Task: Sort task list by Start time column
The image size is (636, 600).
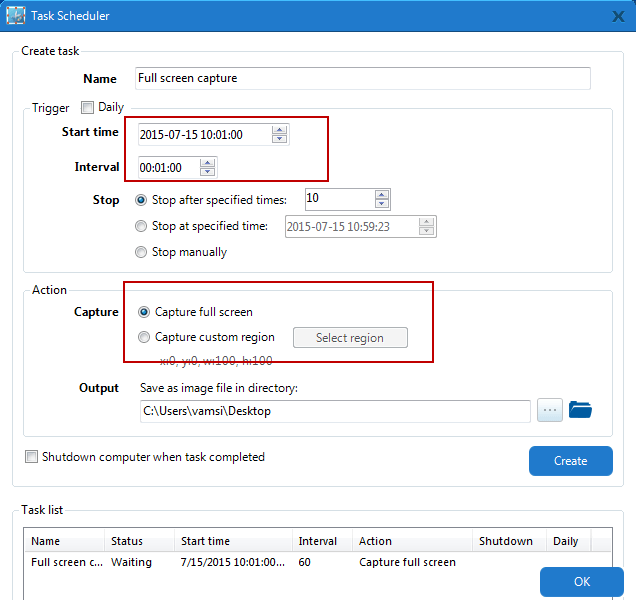Action: (233, 541)
